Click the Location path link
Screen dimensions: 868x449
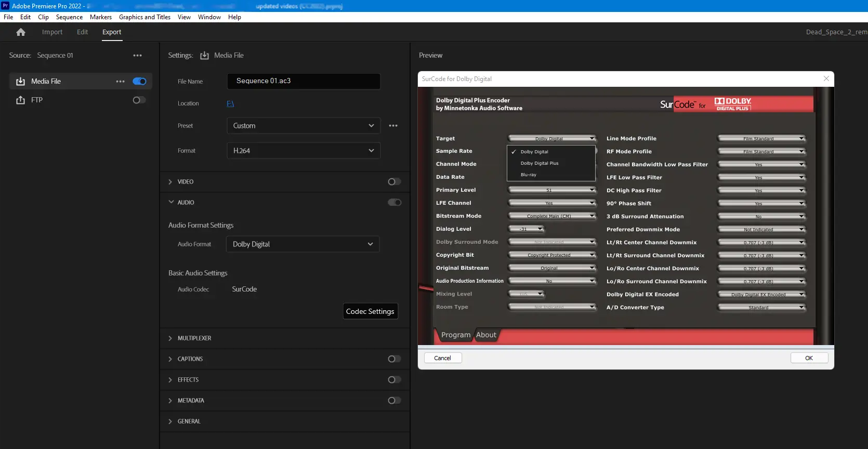pyautogui.click(x=230, y=103)
